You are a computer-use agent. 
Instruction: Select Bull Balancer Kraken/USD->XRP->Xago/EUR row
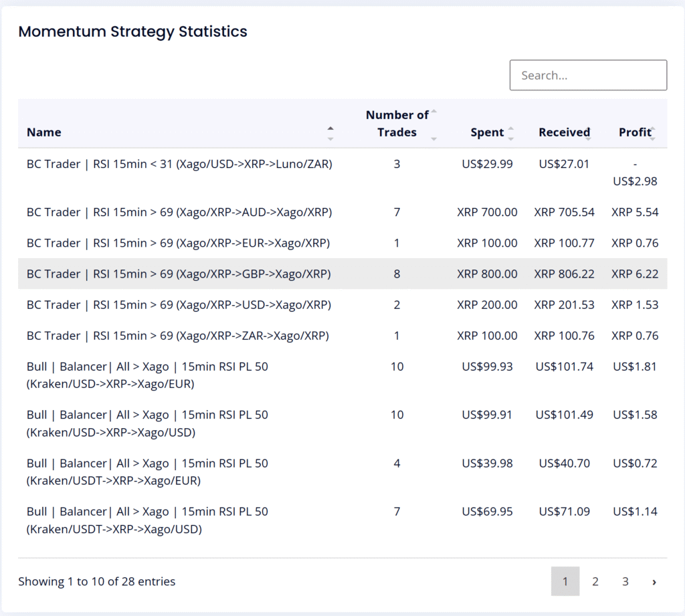[147, 375]
